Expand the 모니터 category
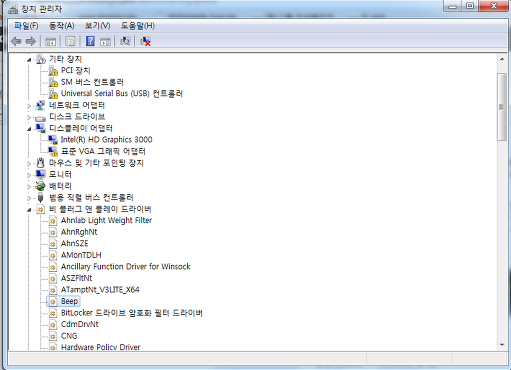 point(29,175)
